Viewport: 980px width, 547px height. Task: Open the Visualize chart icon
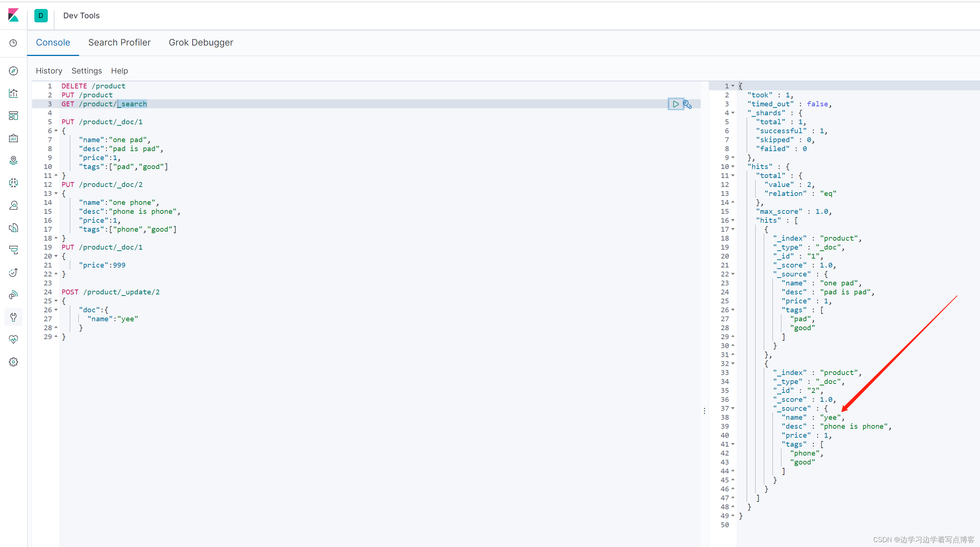[13, 93]
